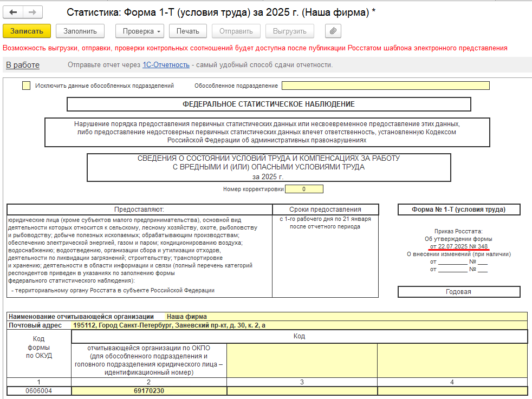Click the Почтовый адрес value field
This screenshot has height=399, width=532.
(299, 325)
